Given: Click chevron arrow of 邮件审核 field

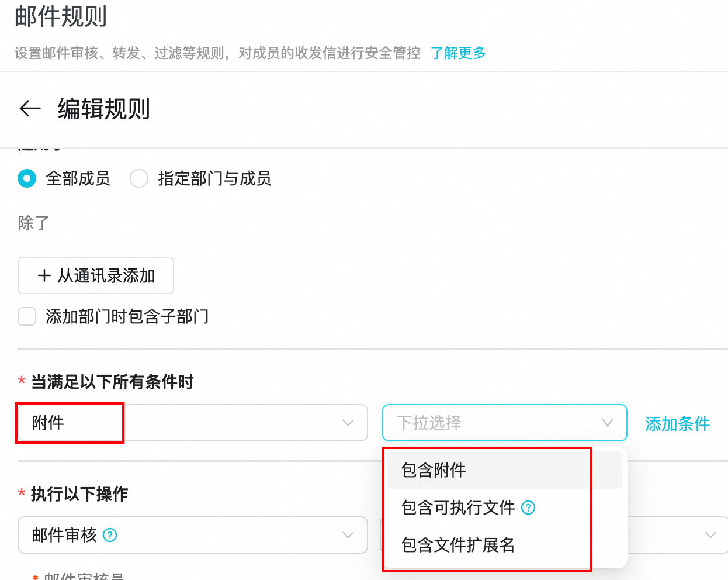Looking at the screenshot, I should click(348, 535).
